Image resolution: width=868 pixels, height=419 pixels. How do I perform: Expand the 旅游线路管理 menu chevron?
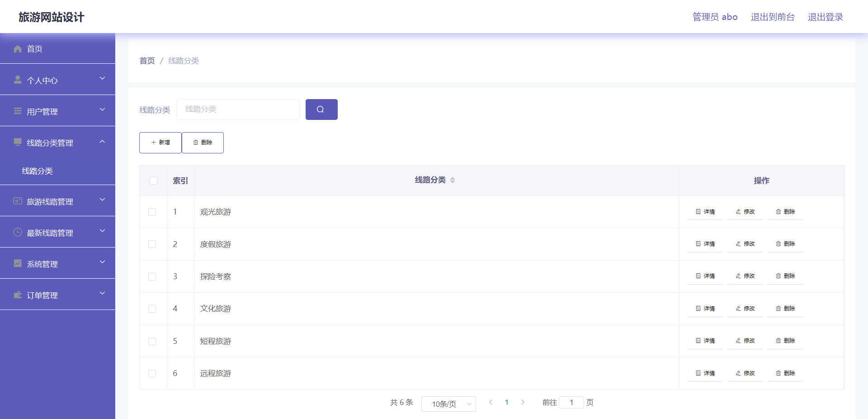click(102, 200)
